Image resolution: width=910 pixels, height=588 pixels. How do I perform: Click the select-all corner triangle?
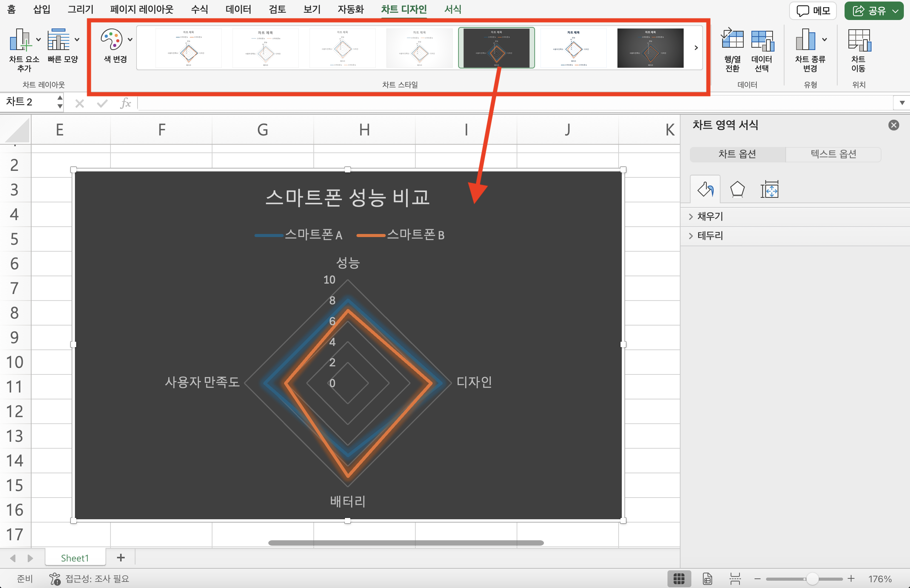coord(15,130)
